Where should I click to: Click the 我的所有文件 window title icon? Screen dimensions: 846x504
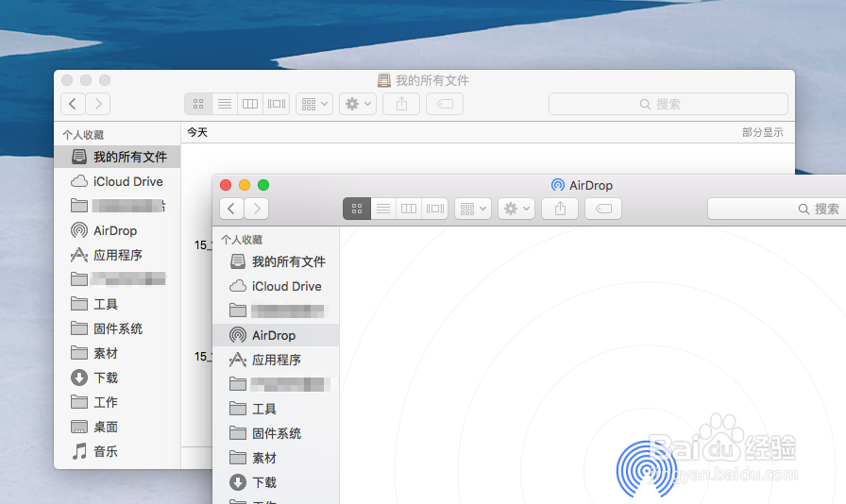point(384,80)
